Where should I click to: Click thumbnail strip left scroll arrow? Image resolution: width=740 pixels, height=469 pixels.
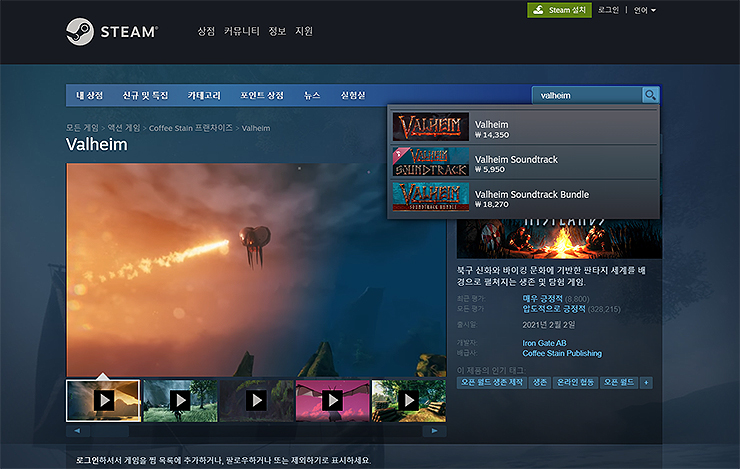click(77, 431)
